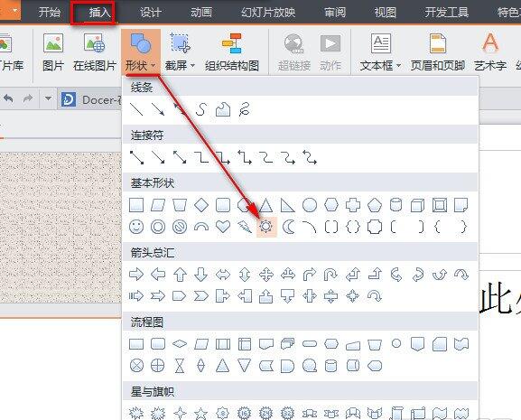Select the smiley face shape

tap(136, 227)
